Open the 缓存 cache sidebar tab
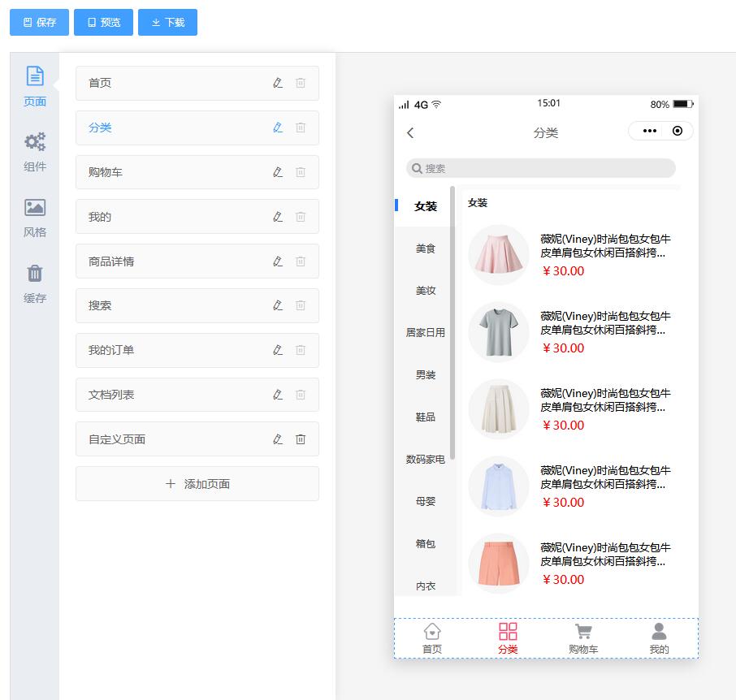Screen dimensions: 736x700 [x=35, y=283]
